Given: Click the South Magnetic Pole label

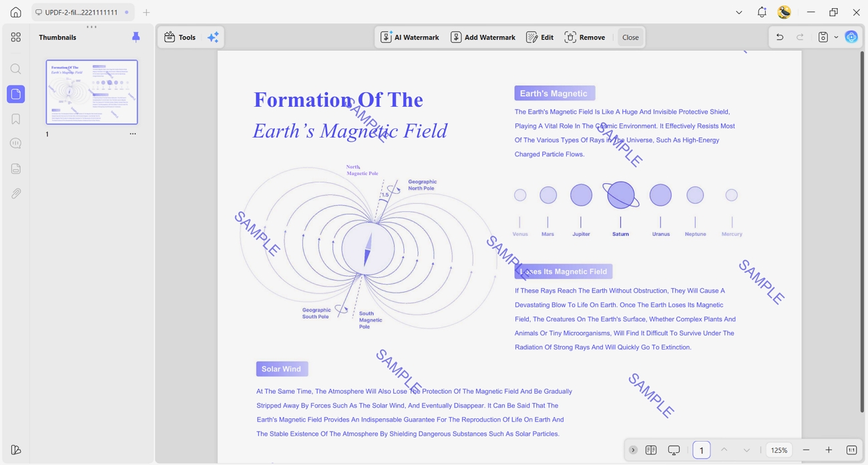Looking at the screenshot, I should click(x=371, y=320).
